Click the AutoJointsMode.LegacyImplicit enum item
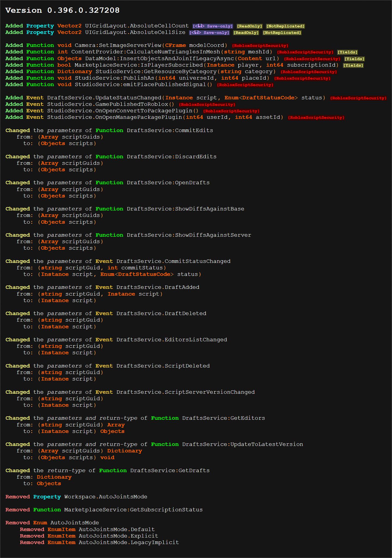Viewport: 392px width, 558px height. (129, 542)
